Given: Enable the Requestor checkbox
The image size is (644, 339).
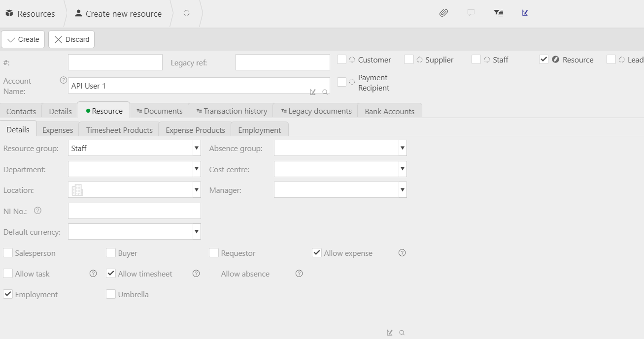Looking at the screenshot, I should coord(214,253).
